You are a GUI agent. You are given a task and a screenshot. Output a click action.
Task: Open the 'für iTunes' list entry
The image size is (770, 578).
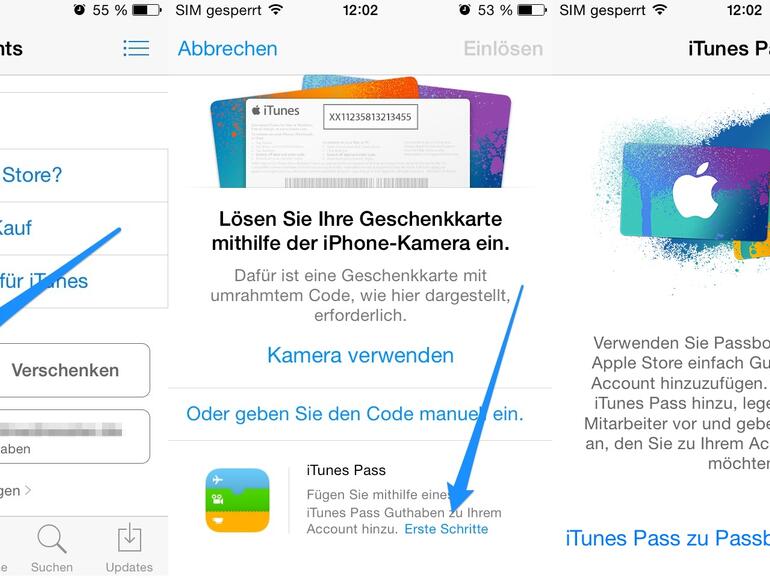[x=84, y=281]
